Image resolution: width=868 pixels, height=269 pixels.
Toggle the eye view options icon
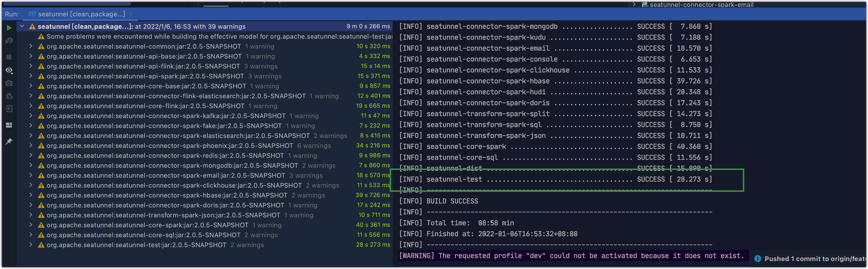[9, 70]
